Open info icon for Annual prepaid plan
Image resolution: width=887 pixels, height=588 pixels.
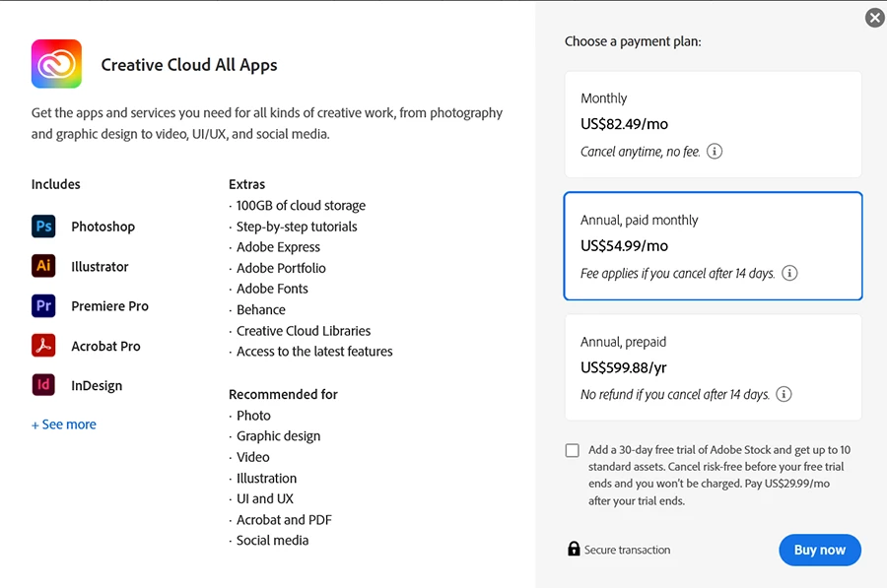coord(784,394)
